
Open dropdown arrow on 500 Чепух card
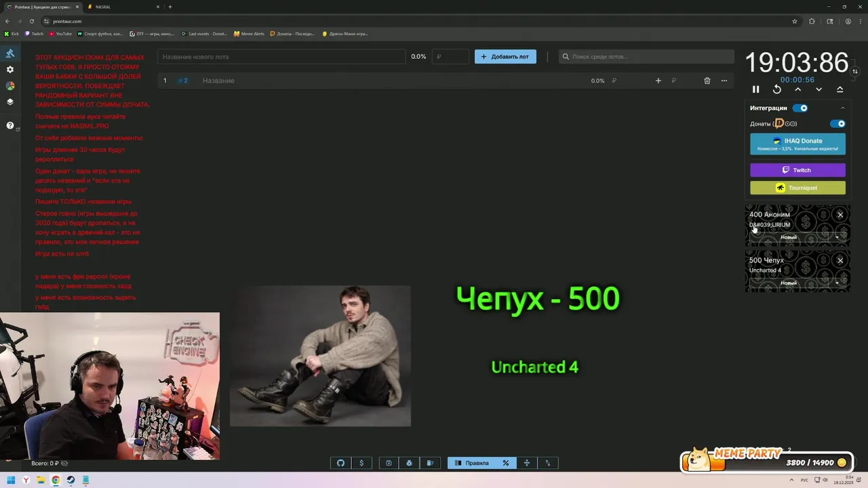[x=837, y=283]
